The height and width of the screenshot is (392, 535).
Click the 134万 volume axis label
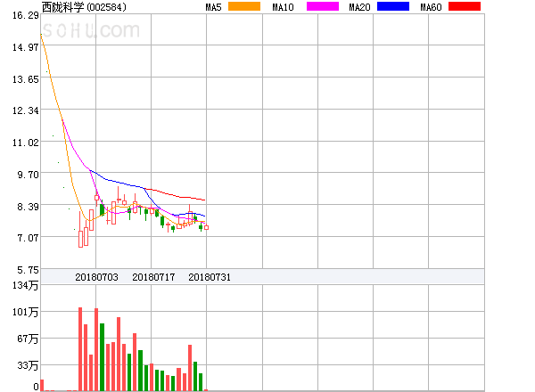pyautogui.click(x=25, y=285)
